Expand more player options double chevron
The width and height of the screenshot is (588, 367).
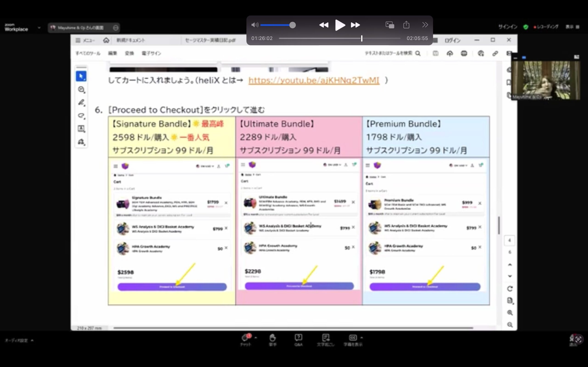tap(425, 25)
